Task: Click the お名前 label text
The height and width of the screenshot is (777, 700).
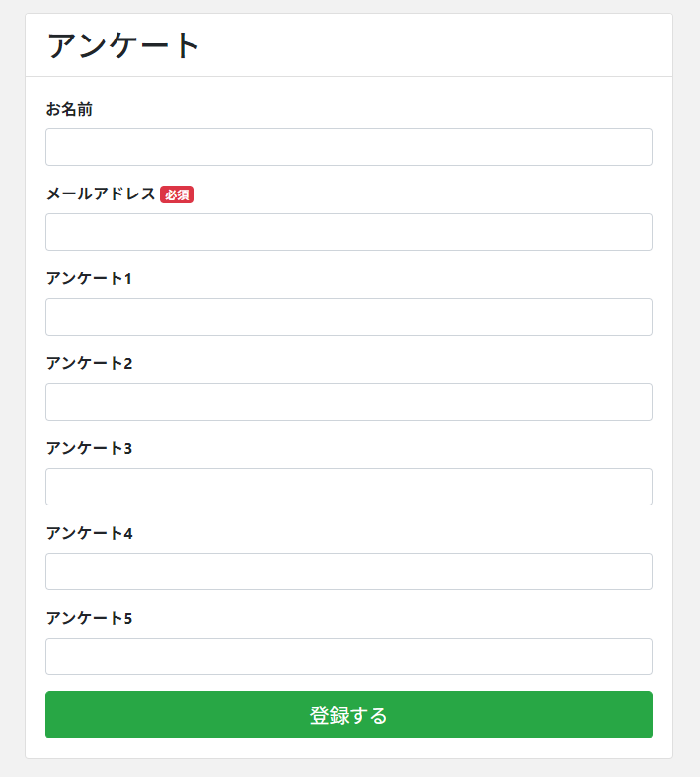Action: (x=69, y=110)
